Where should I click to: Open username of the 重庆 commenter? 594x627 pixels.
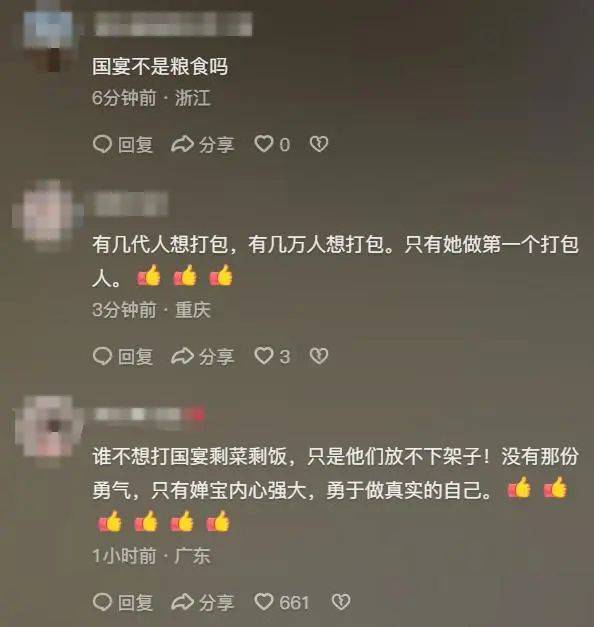click(x=131, y=204)
